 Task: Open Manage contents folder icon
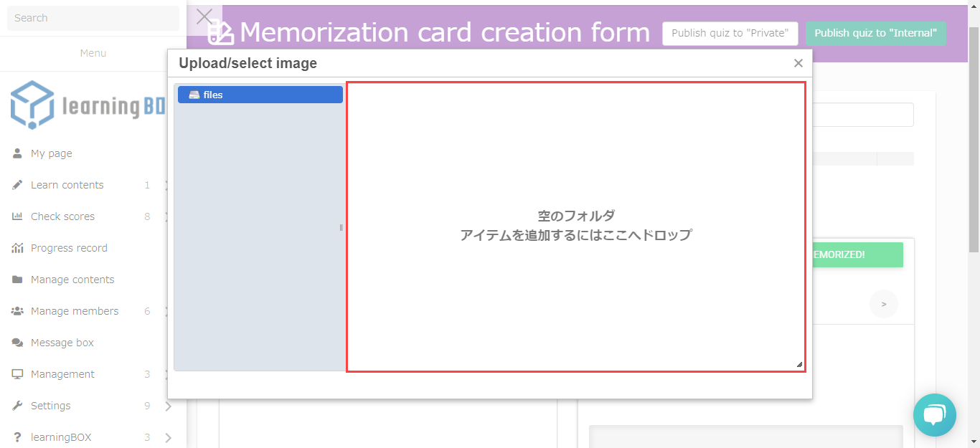pyautogui.click(x=17, y=280)
